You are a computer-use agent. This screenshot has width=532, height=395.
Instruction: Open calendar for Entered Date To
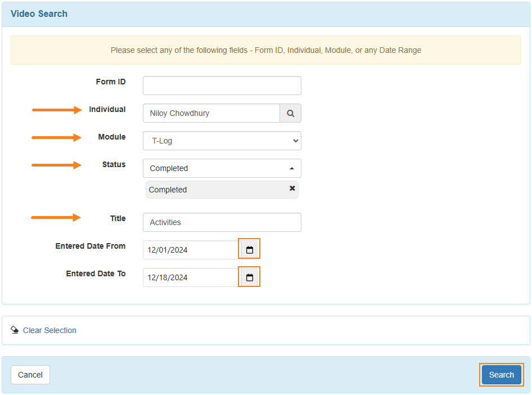click(249, 277)
